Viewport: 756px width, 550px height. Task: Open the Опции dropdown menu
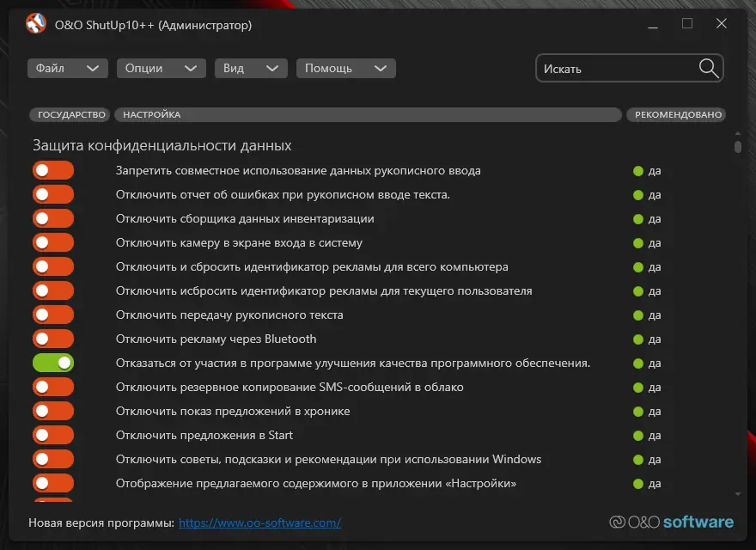[162, 69]
